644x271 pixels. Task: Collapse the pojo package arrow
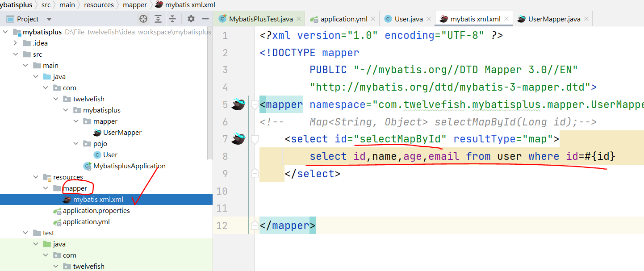75,144
